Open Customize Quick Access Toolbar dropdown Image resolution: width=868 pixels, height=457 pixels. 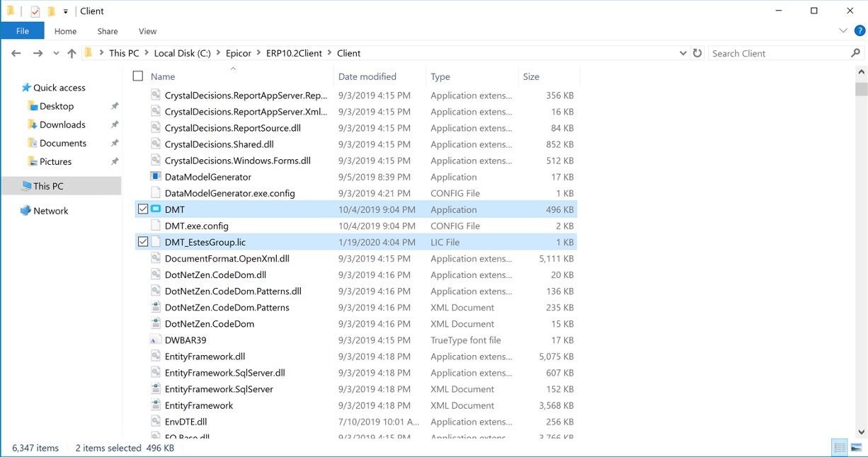pyautogui.click(x=66, y=11)
